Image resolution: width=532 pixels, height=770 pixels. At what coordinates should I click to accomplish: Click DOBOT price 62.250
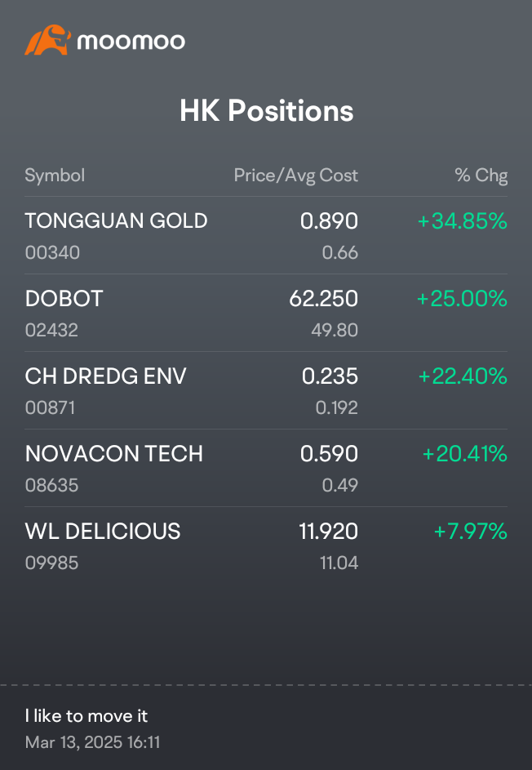[x=323, y=299]
